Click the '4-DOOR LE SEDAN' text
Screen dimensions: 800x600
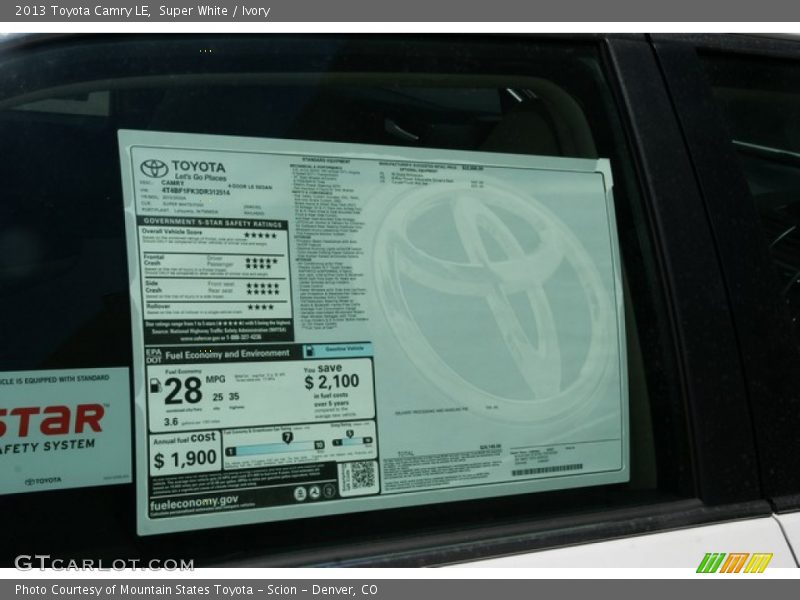pos(250,187)
